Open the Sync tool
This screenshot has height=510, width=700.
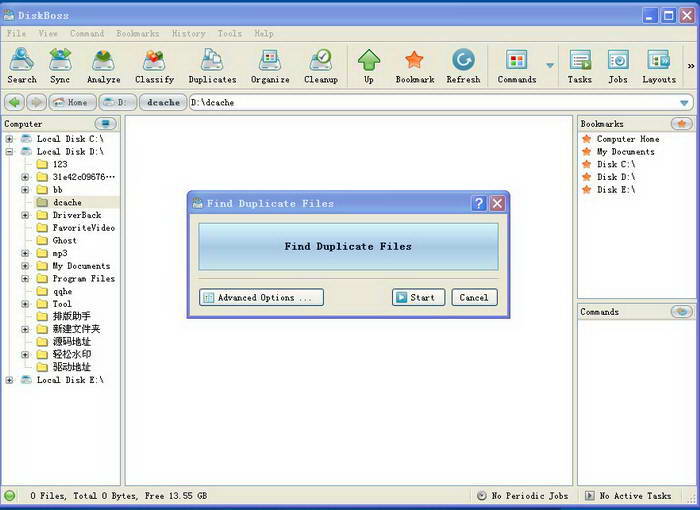click(x=60, y=66)
